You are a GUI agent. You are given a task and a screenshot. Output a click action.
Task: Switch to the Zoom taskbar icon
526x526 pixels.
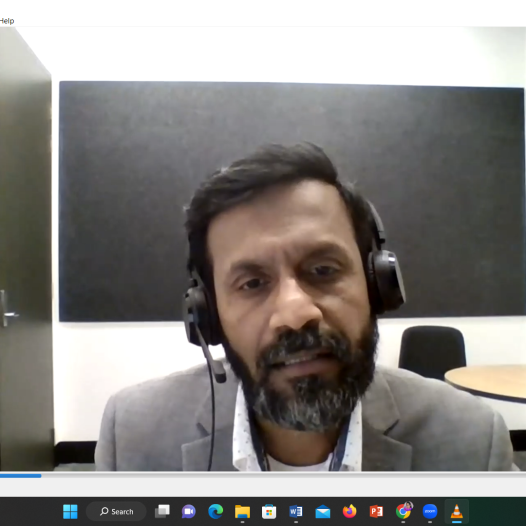(430, 512)
